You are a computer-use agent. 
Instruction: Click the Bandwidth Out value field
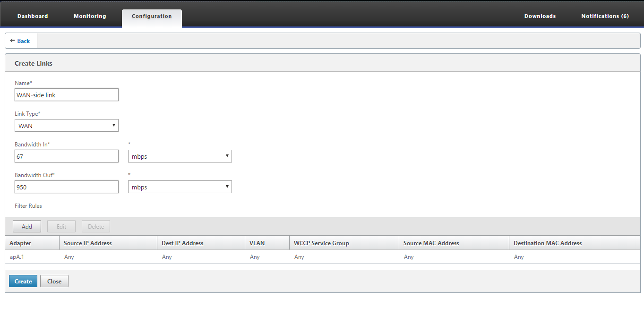pyautogui.click(x=67, y=187)
